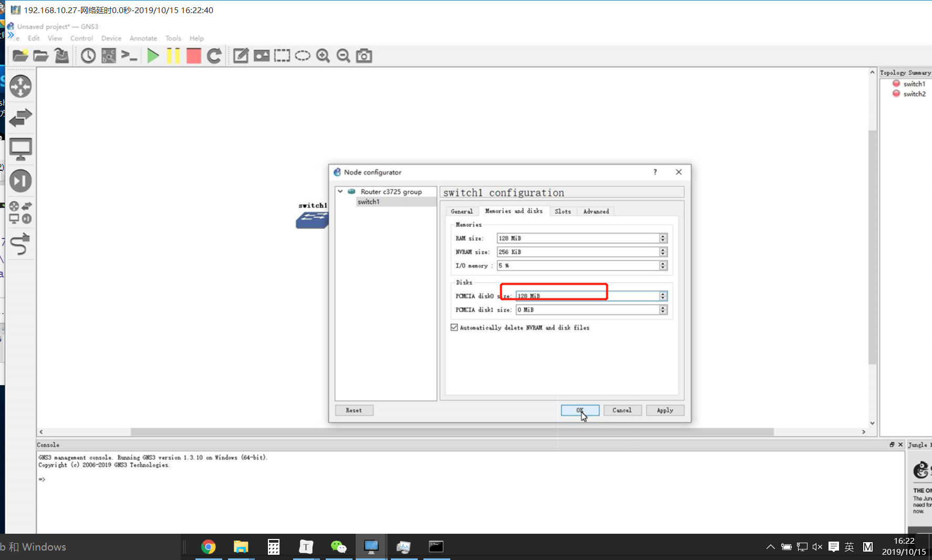Open the Device menu

[111, 38]
